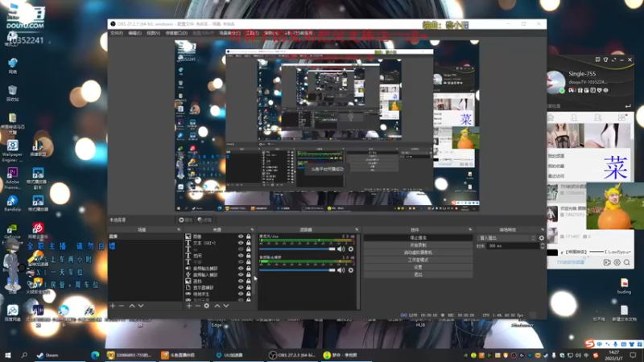Toggle visibility of 图像 source
Image resolution: width=644 pixels, height=362 pixels.
click(241, 237)
